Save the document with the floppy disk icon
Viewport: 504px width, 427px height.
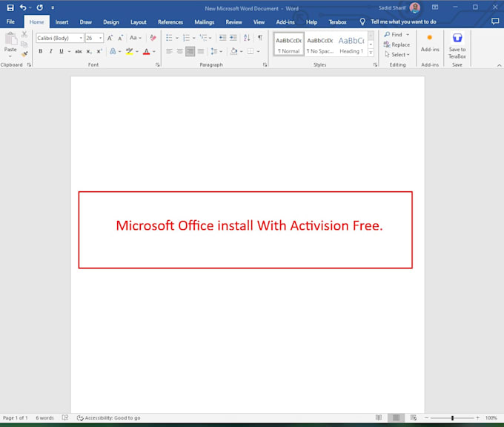click(x=10, y=7)
